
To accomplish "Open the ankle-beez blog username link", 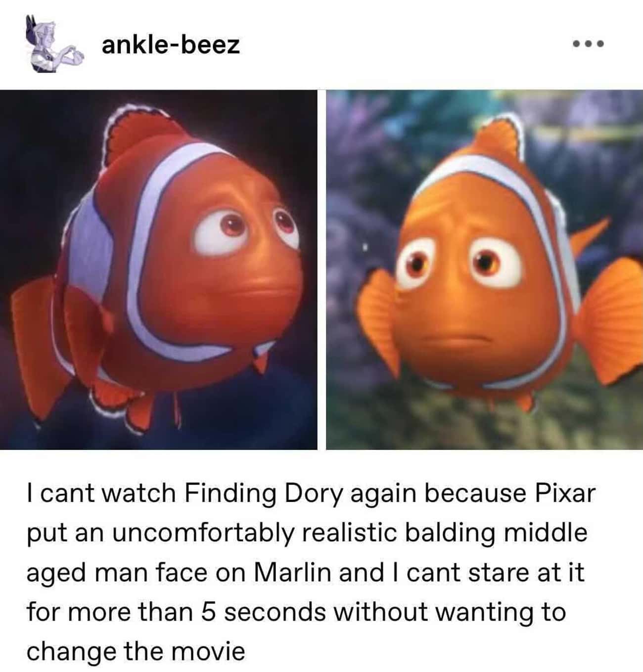I will pos(171,45).
